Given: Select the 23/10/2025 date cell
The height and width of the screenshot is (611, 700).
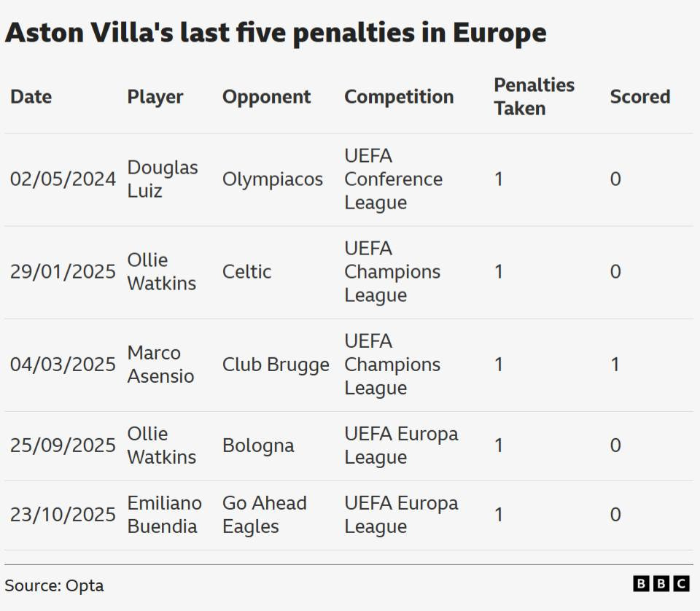Looking at the screenshot, I should pyautogui.click(x=63, y=515).
